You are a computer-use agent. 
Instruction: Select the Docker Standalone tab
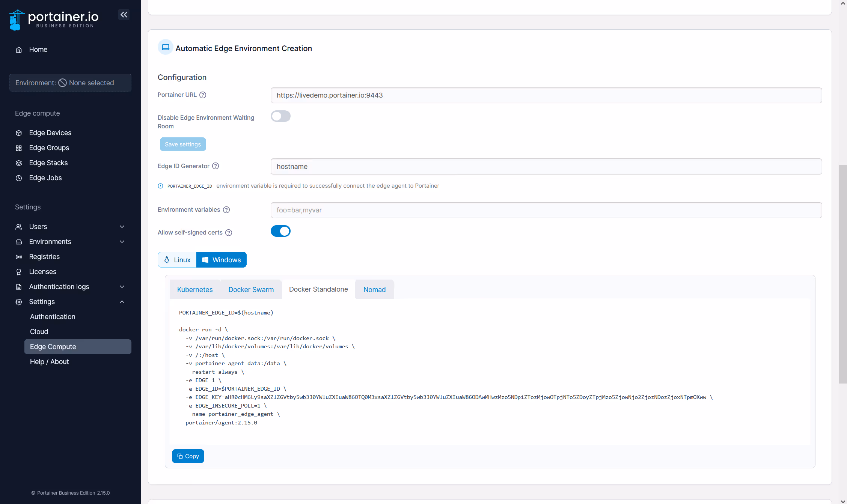(318, 289)
